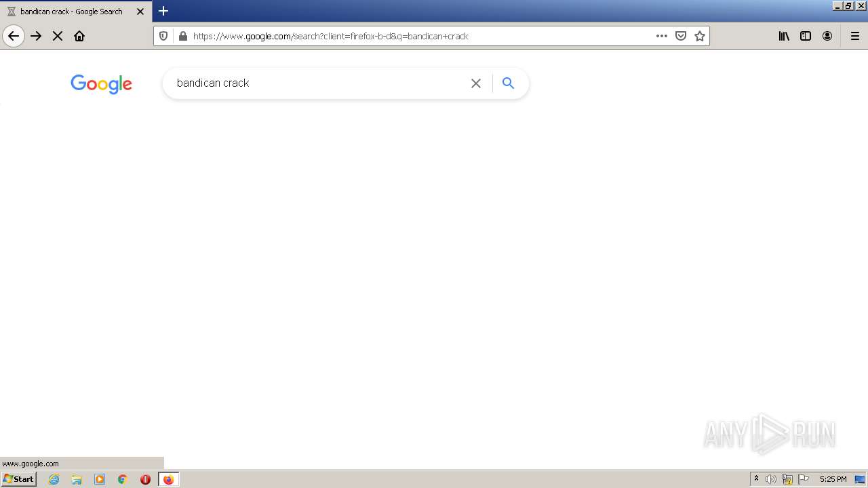This screenshot has height=488, width=868.
Task: Stop loading the page
Action: point(58,36)
